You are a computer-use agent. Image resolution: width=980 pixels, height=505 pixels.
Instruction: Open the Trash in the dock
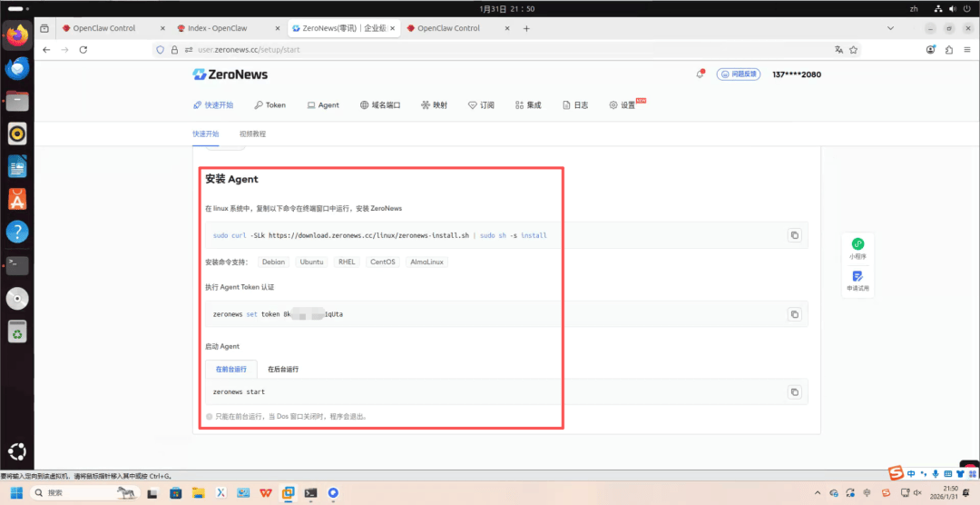click(x=17, y=331)
